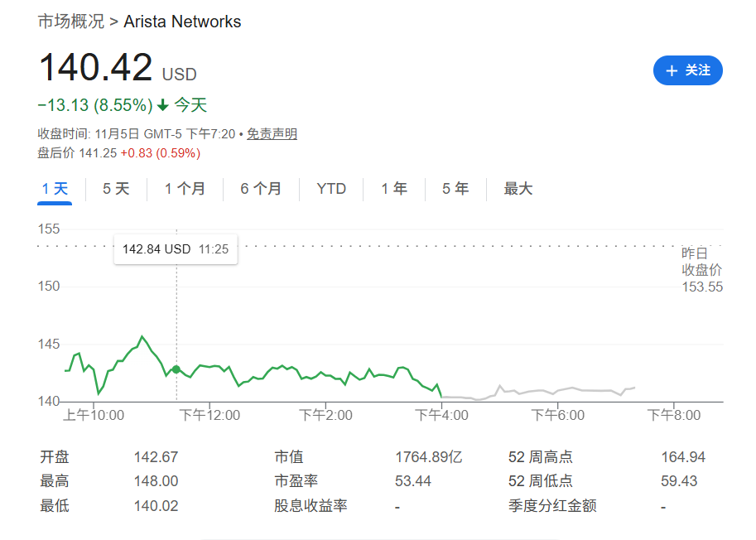
Task: Follow Arista Networks via the 关注 button
Action: [x=688, y=70]
